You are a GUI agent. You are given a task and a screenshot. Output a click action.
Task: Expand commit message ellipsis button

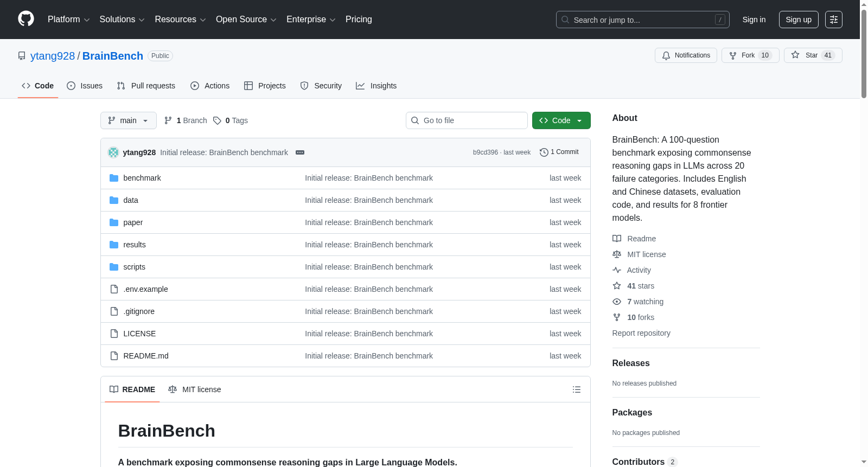pos(300,152)
